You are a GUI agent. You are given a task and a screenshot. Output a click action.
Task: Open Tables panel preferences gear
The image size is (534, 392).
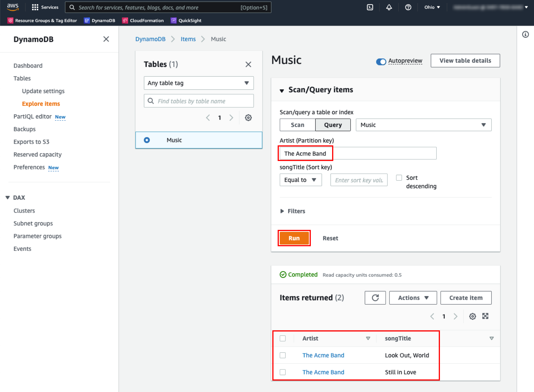[x=248, y=118]
